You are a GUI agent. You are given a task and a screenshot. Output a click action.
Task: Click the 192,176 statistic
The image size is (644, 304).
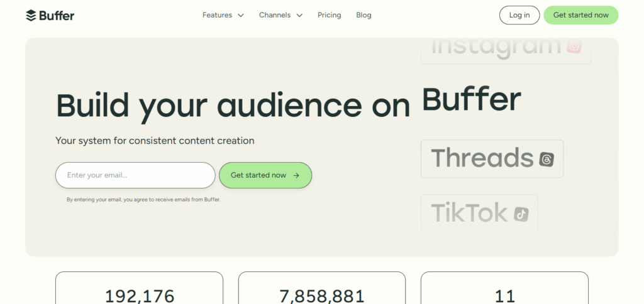(x=140, y=296)
